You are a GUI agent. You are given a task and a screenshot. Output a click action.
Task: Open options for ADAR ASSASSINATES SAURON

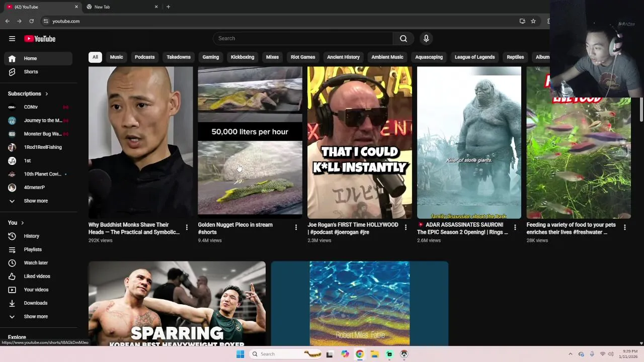point(515,227)
